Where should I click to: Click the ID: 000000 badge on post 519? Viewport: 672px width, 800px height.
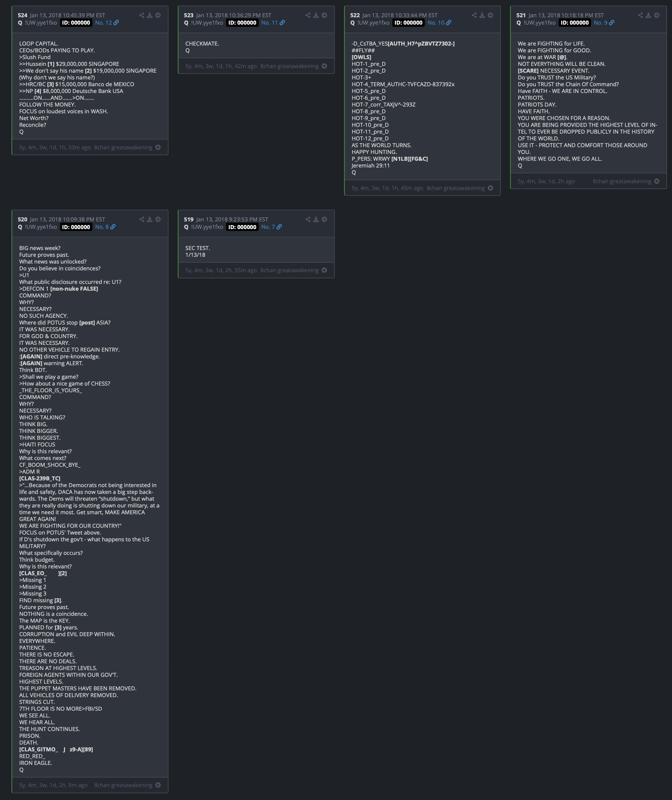click(242, 227)
